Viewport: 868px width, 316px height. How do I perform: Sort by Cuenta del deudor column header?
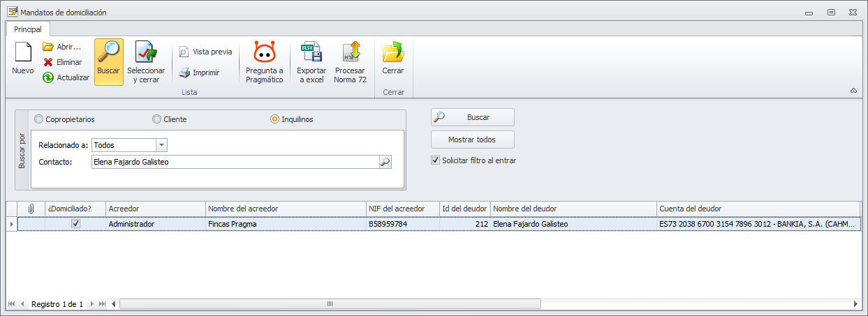click(758, 209)
